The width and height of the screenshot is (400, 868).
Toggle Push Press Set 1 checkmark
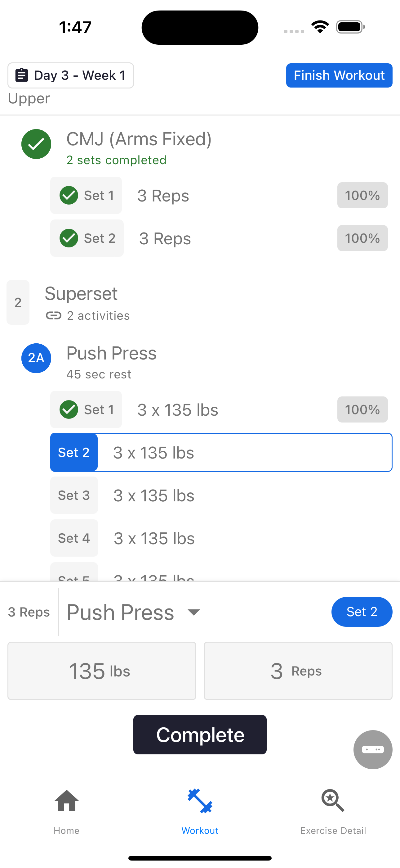[x=69, y=410]
